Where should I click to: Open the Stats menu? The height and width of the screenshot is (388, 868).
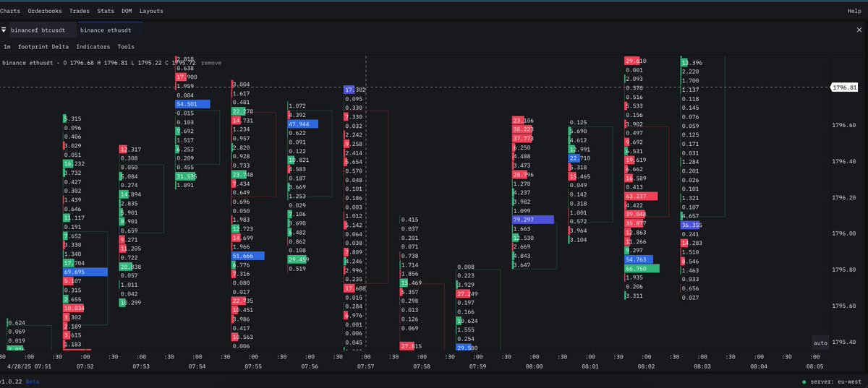point(106,11)
